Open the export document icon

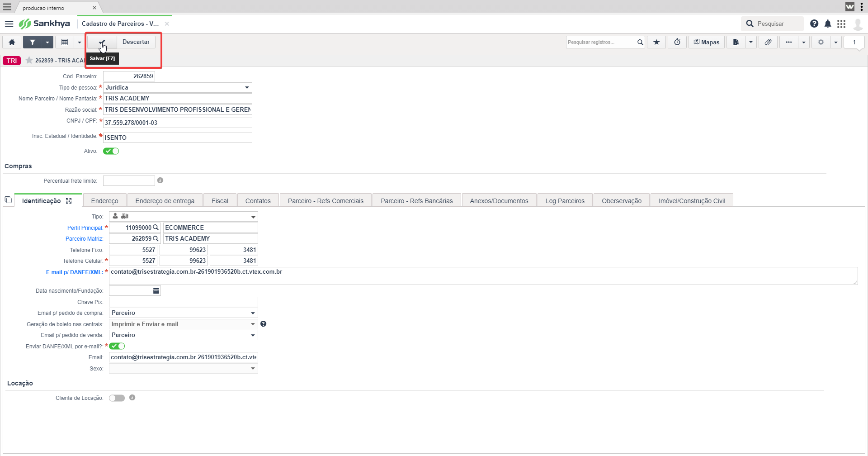(736, 42)
